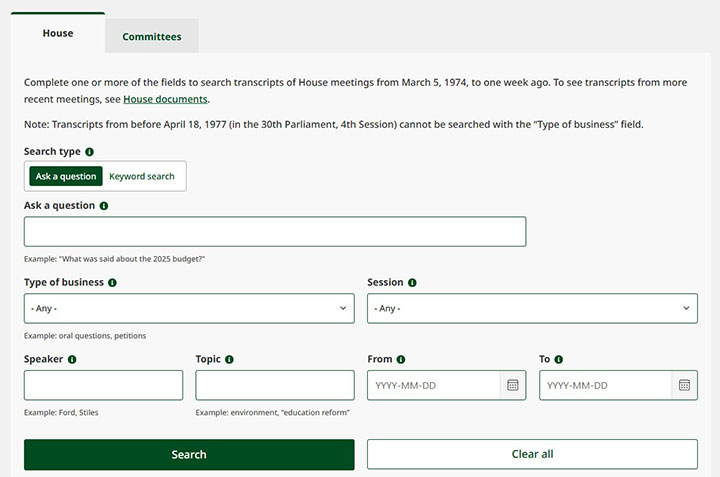Open the House documents link

(165, 99)
